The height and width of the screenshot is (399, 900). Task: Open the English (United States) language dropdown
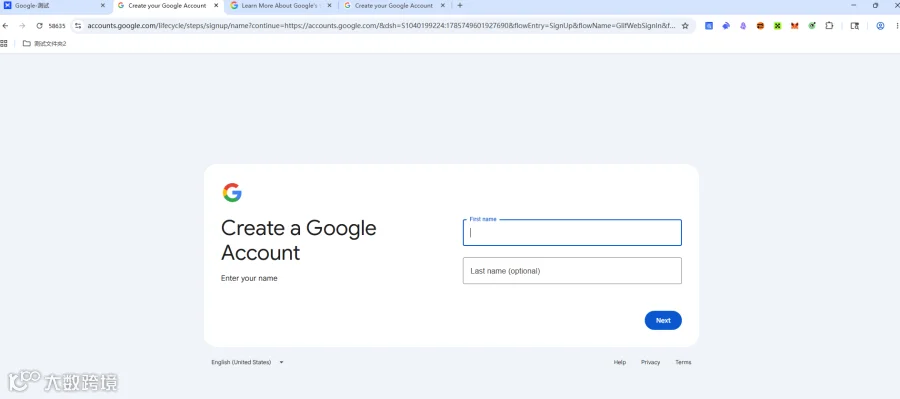247,362
